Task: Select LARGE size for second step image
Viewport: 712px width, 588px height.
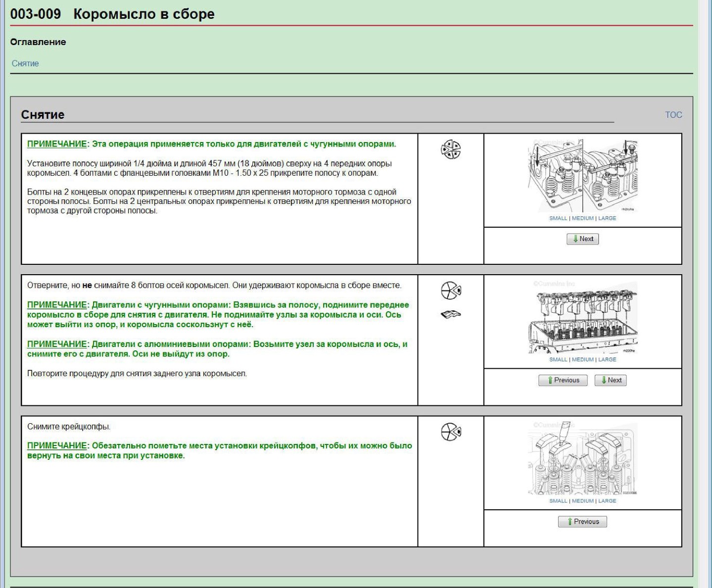Action: point(607,360)
